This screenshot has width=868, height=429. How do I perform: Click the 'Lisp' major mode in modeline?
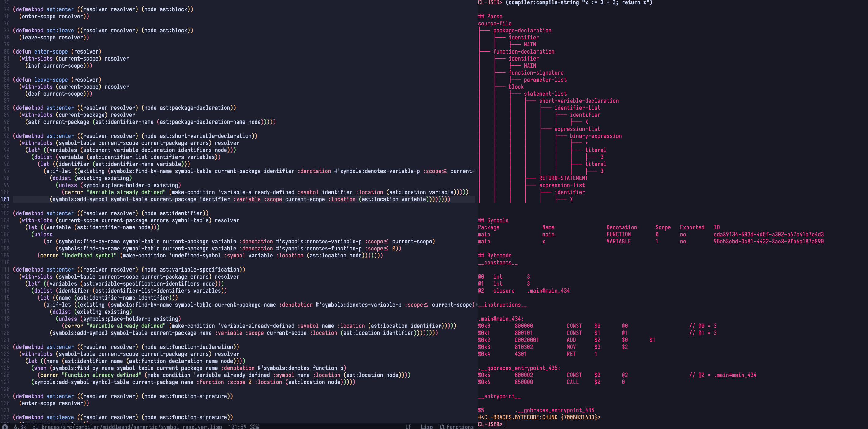coord(427,427)
